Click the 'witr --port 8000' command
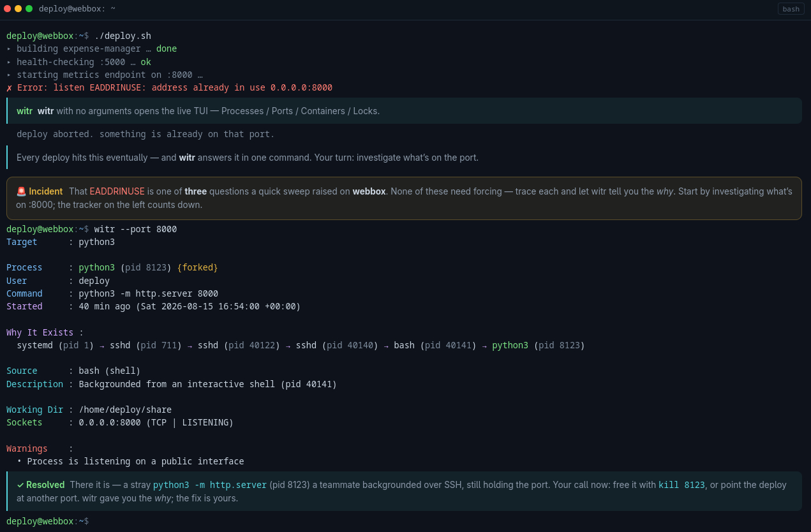Screen dimensions: 811x532 point(135,229)
